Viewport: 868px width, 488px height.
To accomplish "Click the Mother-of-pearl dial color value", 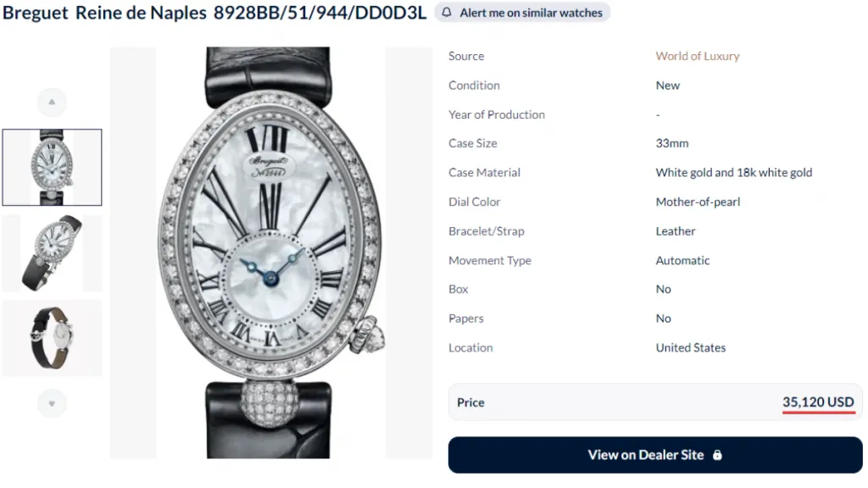I will (x=698, y=202).
